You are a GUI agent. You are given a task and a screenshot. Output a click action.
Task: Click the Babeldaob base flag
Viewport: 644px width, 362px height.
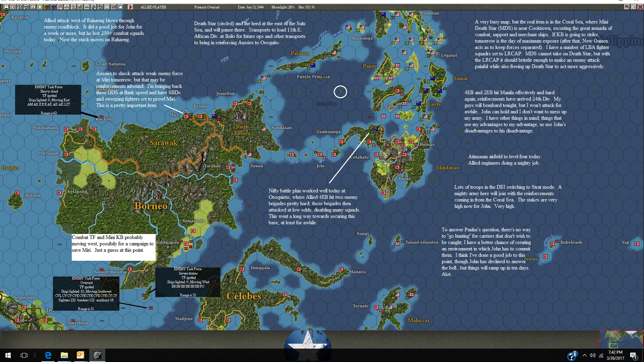click(552, 244)
